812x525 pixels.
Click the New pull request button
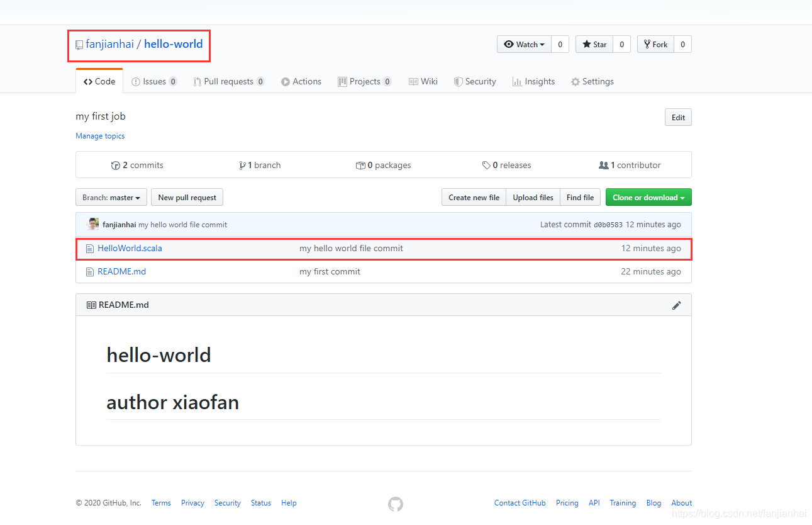[x=187, y=197]
